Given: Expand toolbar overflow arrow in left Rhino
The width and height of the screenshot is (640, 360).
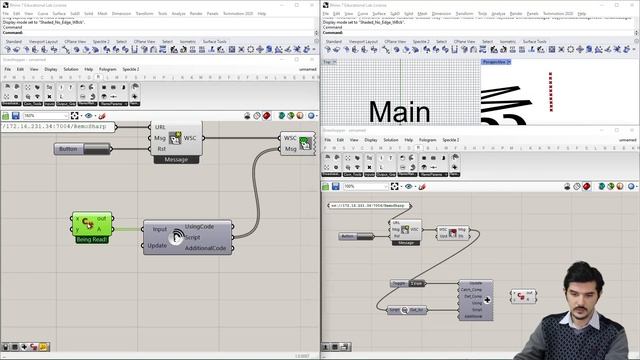Looking at the screenshot, I should [x=313, y=50].
